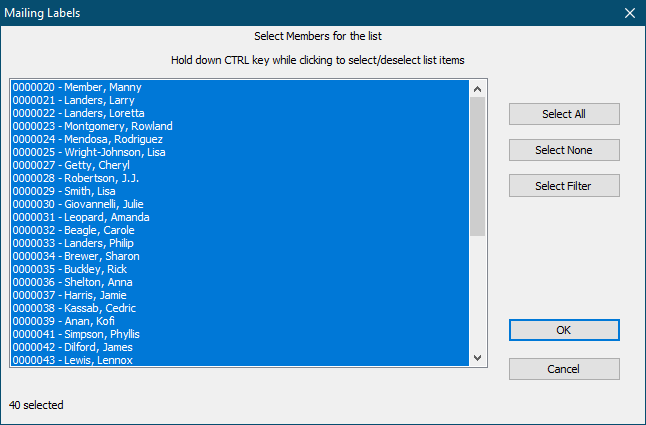The image size is (646, 425).
Task: Open the Select Filter option
Action: [564, 186]
